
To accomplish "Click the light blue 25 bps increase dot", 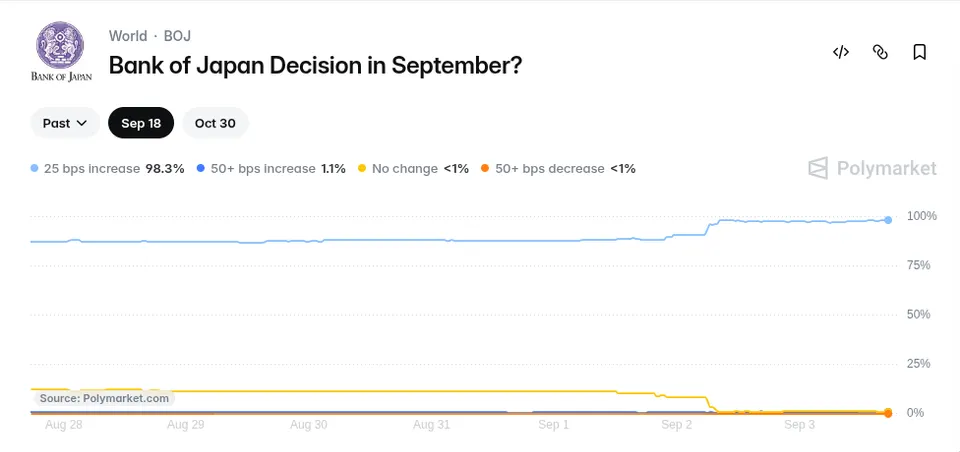I will pos(34,168).
